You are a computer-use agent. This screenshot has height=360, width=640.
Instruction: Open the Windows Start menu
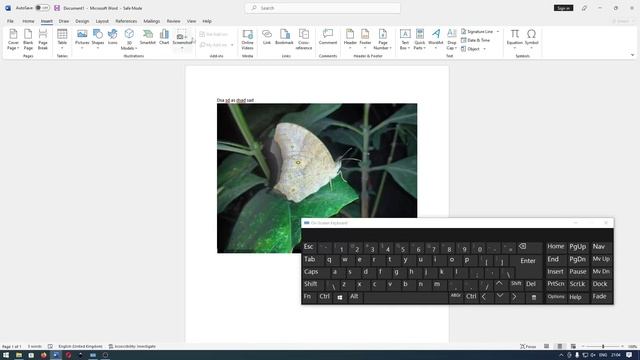(6, 355)
